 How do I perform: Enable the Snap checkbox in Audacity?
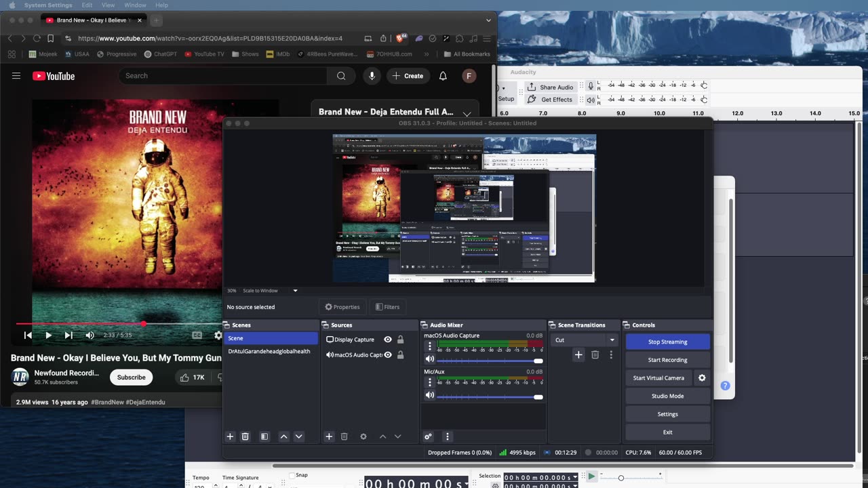point(292,476)
